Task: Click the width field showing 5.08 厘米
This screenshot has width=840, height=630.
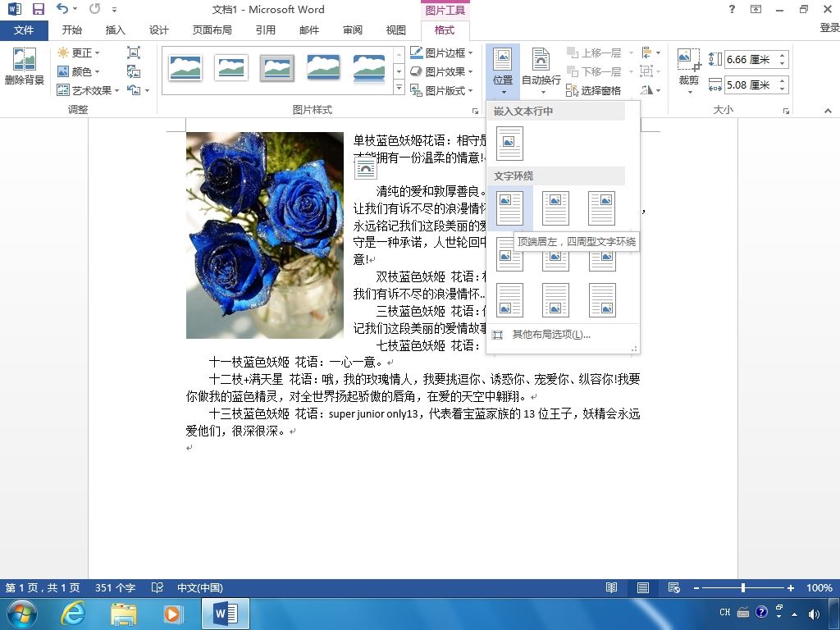Action: pos(751,84)
